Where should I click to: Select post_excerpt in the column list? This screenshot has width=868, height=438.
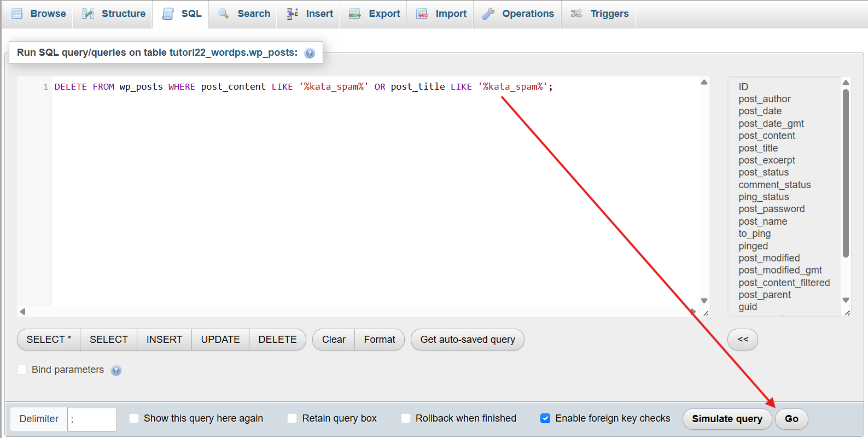(x=767, y=160)
